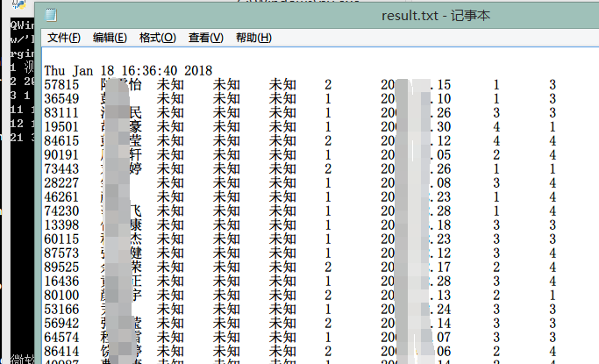Image resolution: width=599 pixels, height=364 pixels.
Task: Click the record ID 60115
Action: pyautogui.click(x=61, y=239)
